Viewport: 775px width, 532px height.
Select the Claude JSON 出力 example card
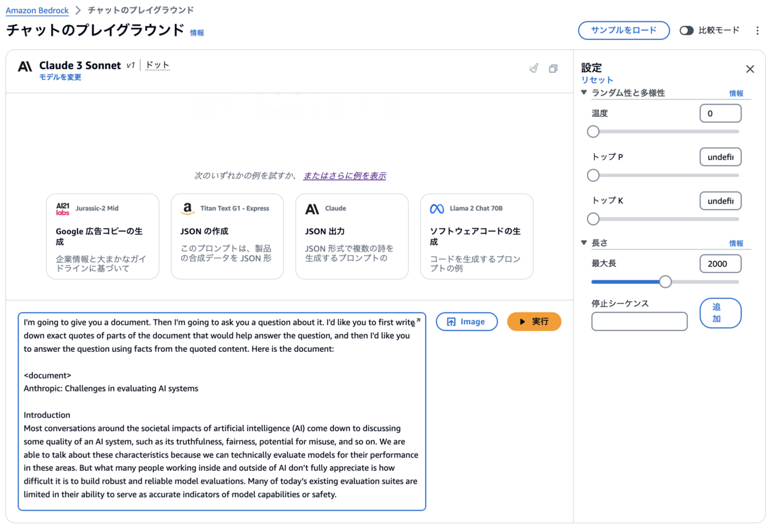coord(351,236)
